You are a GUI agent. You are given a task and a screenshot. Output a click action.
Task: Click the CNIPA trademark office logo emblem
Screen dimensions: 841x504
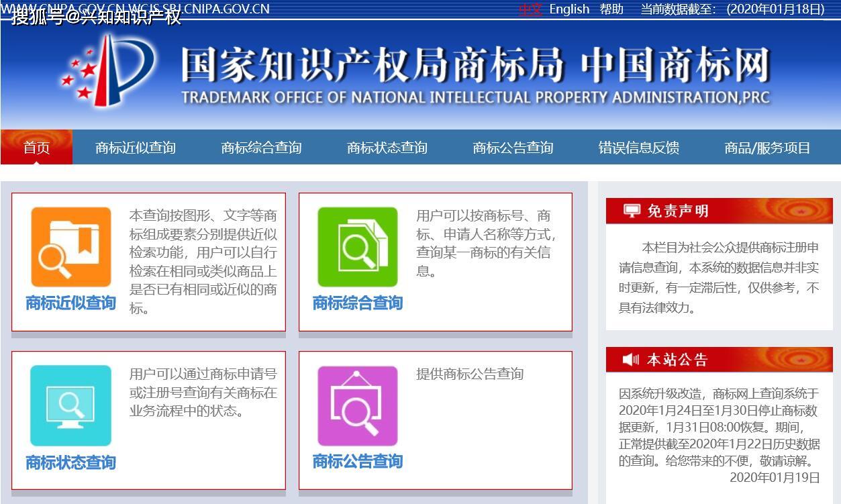coord(107,70)
